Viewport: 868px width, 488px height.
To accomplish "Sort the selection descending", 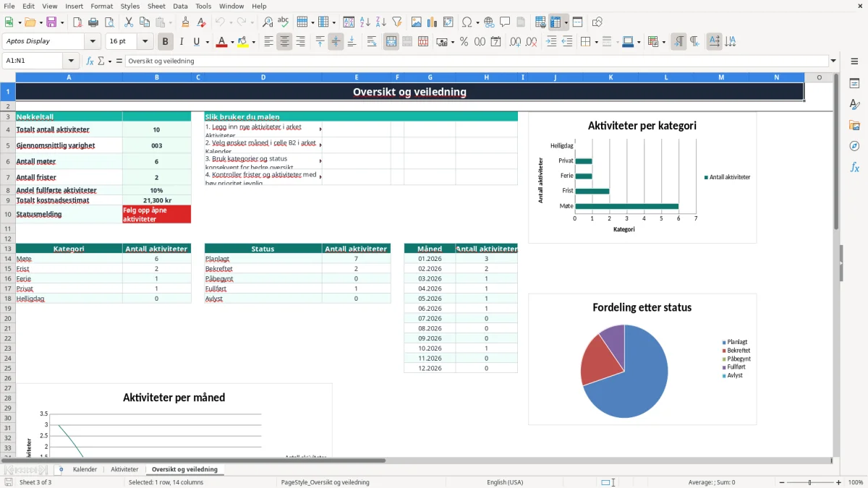I will pyautogui.click(x=380, y=22).
